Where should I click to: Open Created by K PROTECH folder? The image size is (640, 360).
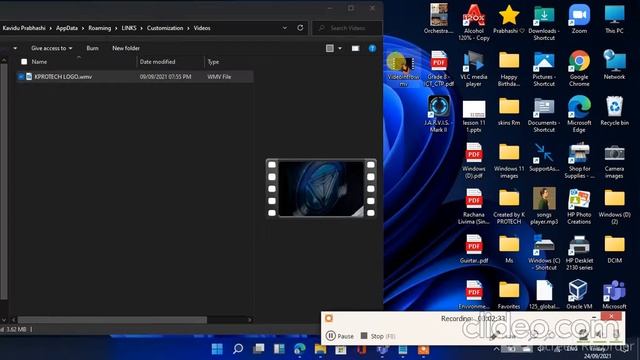[509, 206]
